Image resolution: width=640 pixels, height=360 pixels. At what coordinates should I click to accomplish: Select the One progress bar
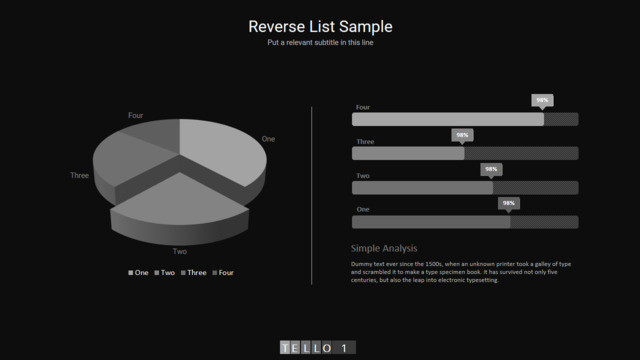(465, 222)
